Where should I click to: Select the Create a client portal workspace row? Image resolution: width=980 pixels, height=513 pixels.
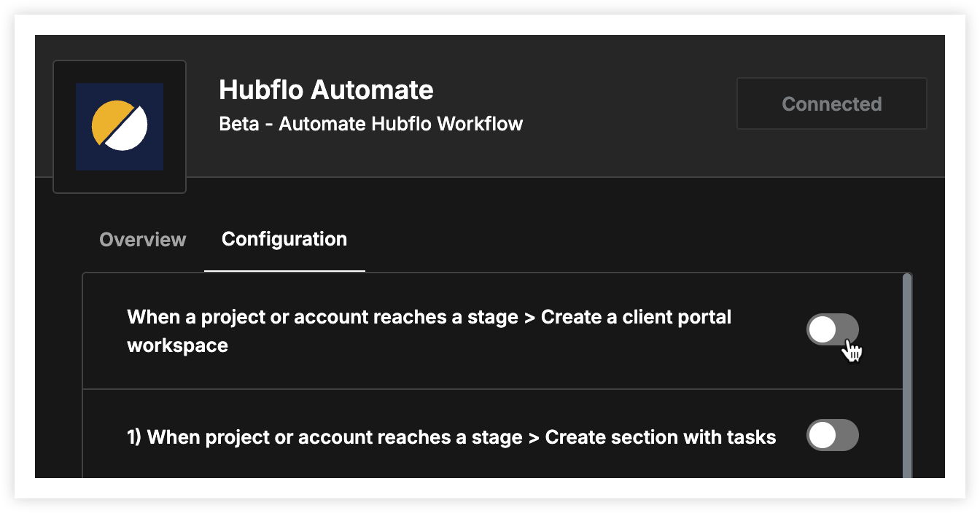(x=492, y=331)
